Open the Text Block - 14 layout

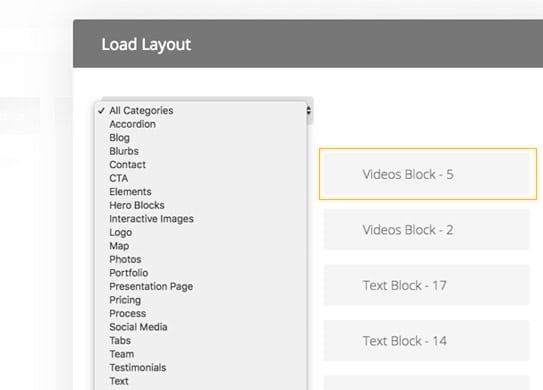(x=427, y=341)
